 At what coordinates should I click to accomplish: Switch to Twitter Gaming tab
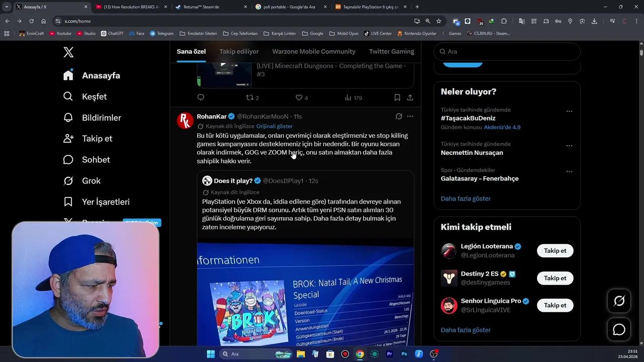click(x=391, y=51)
